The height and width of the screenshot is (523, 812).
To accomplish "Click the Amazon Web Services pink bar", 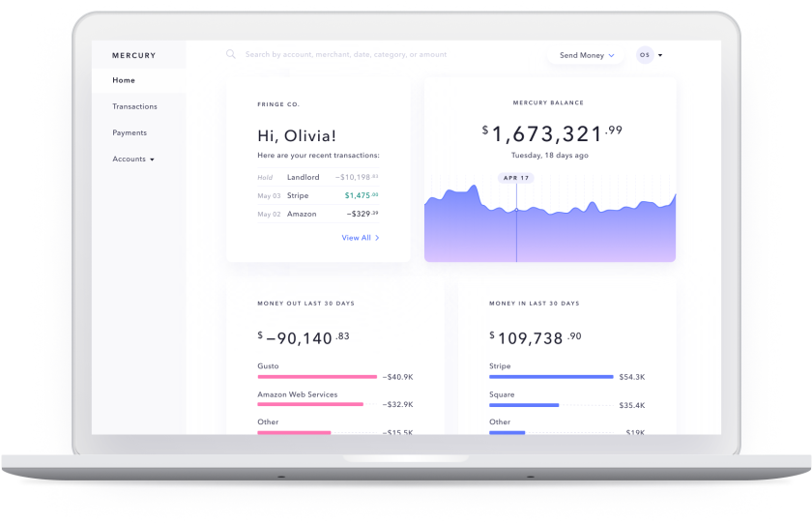I will pos(310,404).
